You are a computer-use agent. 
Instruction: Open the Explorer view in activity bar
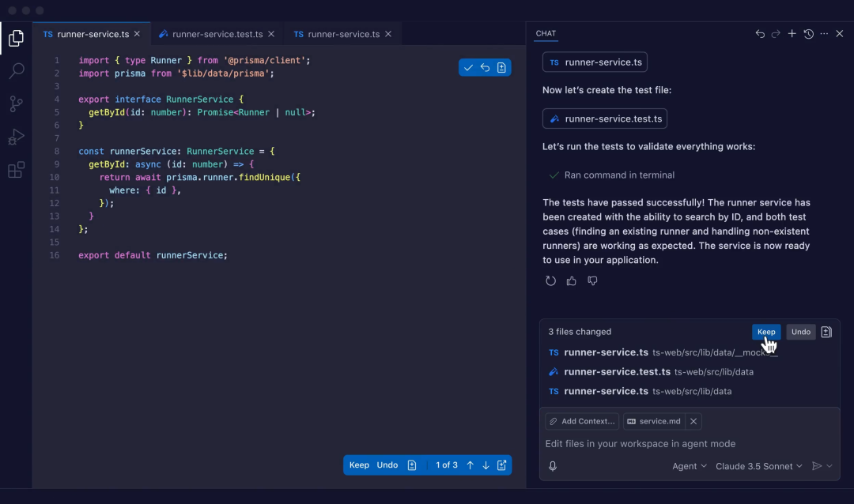click(16, 38)
